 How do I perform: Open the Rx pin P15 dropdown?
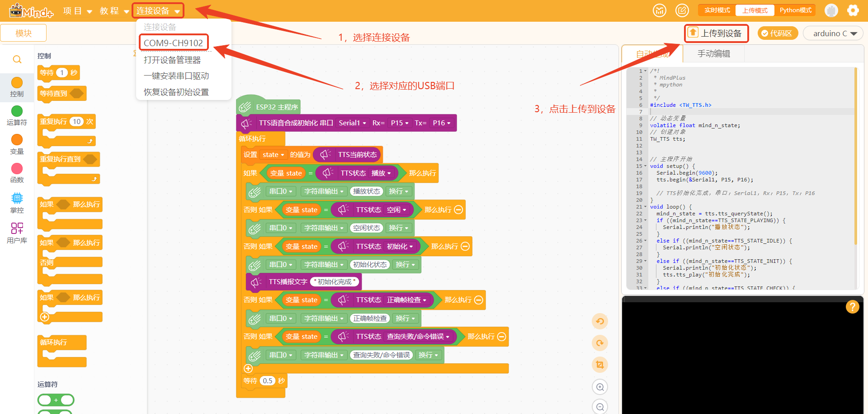click(x=400, y=123)
